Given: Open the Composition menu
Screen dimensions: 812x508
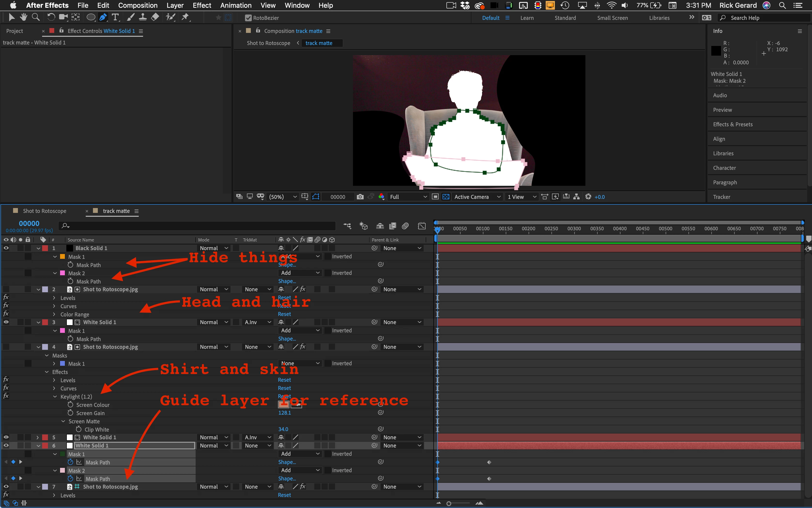Looking at the screenshot, I should tap(138, 5).
